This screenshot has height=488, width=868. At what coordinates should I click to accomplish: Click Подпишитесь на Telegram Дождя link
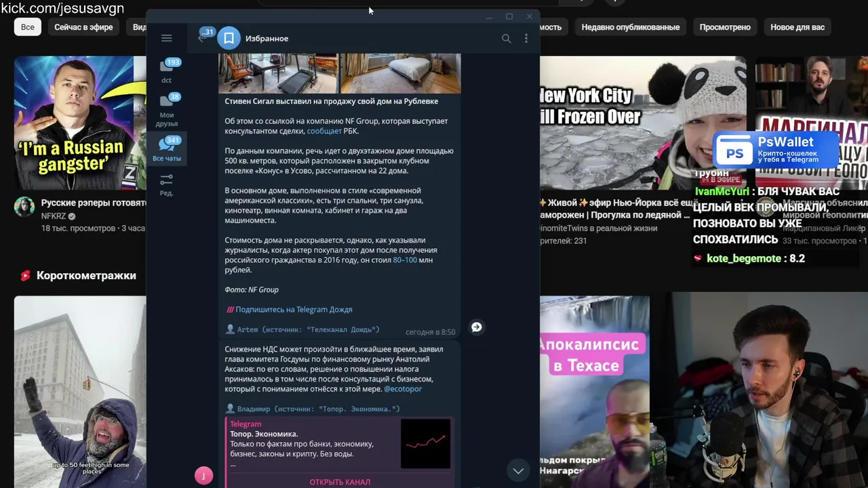pos(294,310)
